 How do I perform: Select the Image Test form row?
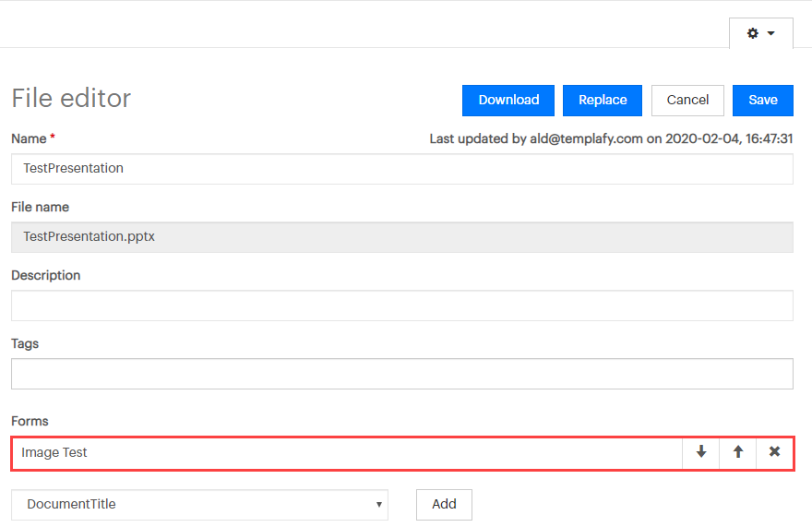346,453
